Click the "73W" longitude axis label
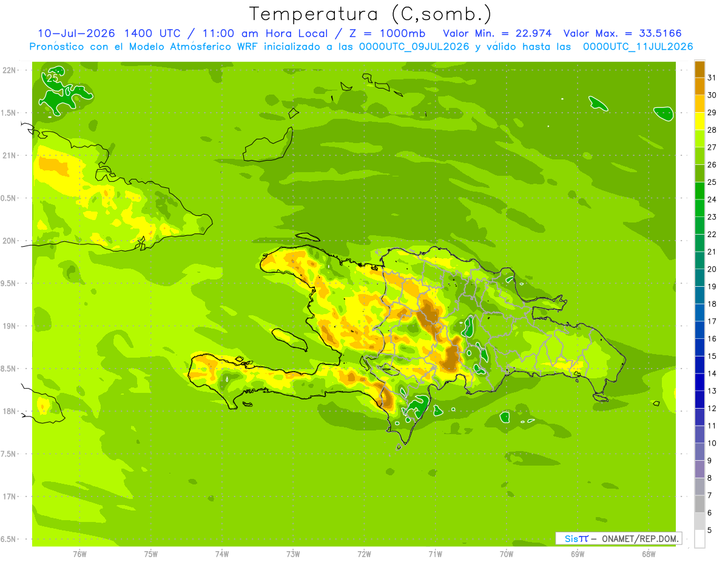This screenshot has width=728, height=562. 293,554
